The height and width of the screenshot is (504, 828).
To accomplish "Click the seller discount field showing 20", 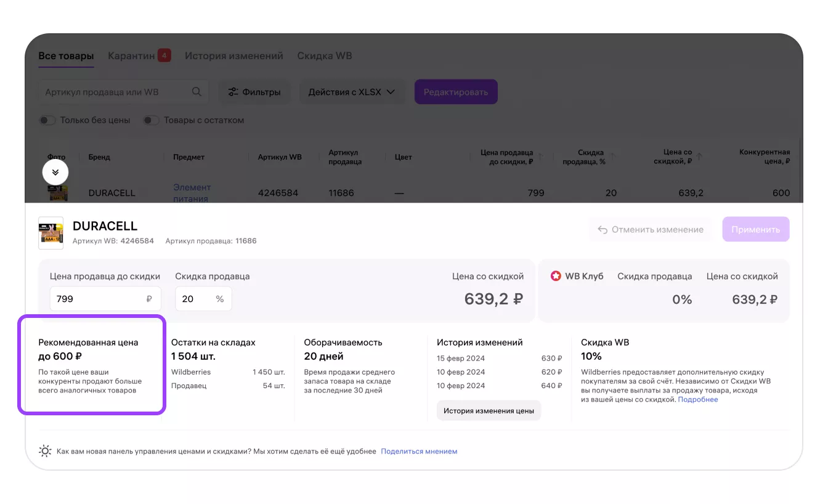I will [203, 299].
